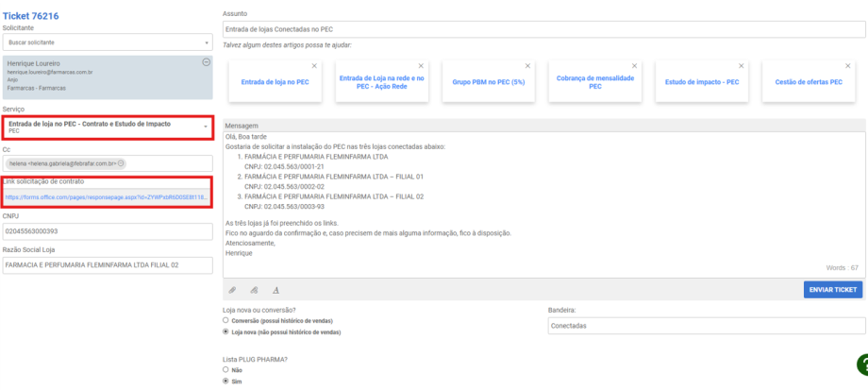
Task: Click the CNPJ input field
Action: pos(108,230)
